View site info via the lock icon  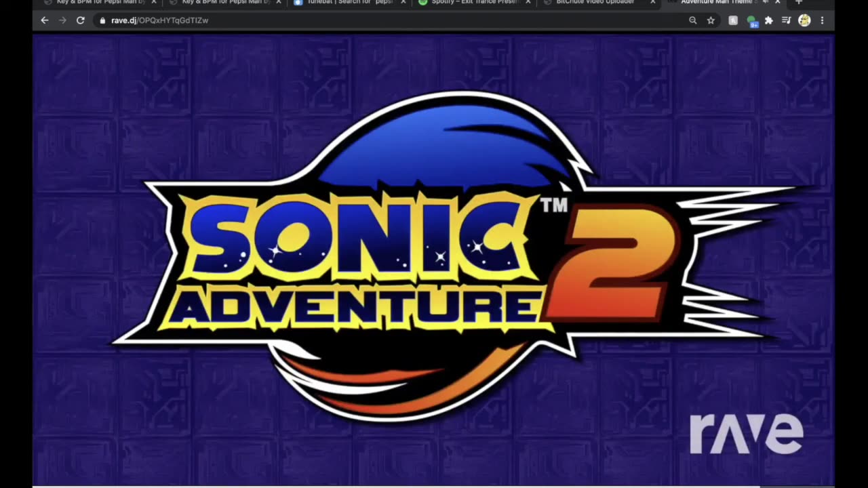click(103, 20)
